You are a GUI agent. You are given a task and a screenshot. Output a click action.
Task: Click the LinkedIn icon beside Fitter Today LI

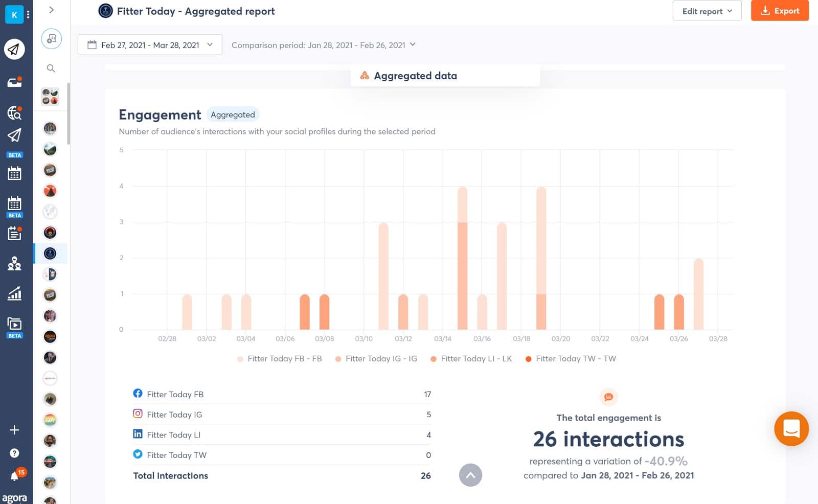click(138, 434)
